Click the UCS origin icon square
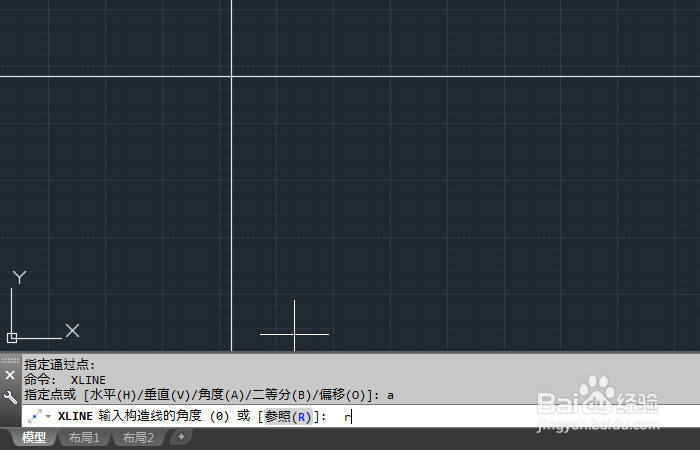This screenshot has width=700, height=450. pos(12,338)
